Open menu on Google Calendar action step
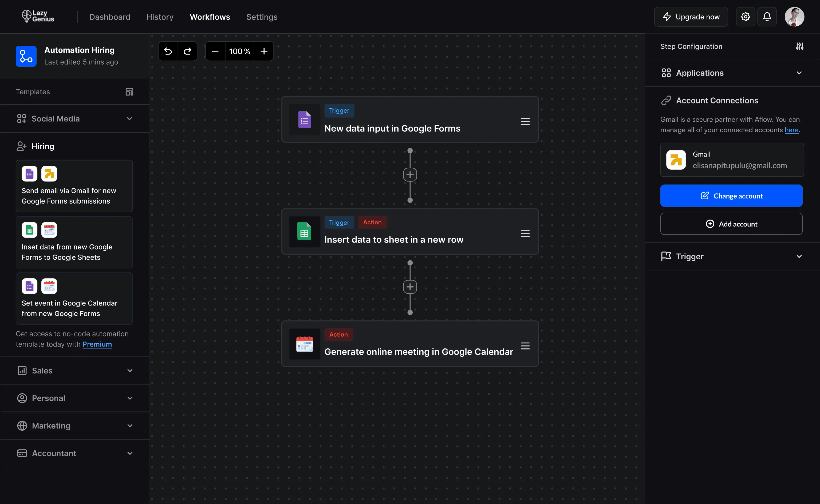The width and height of the screenshot is (820, 504). (x=525, y=346)
